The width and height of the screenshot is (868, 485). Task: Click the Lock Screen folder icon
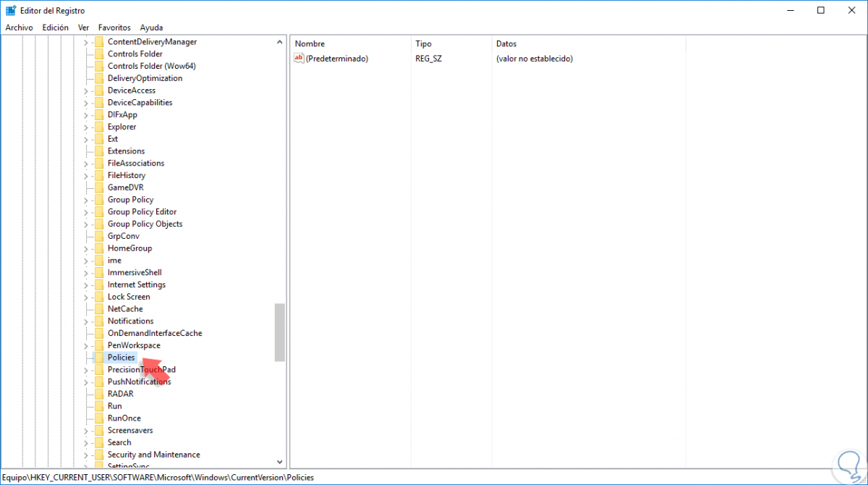click(99, 297)
